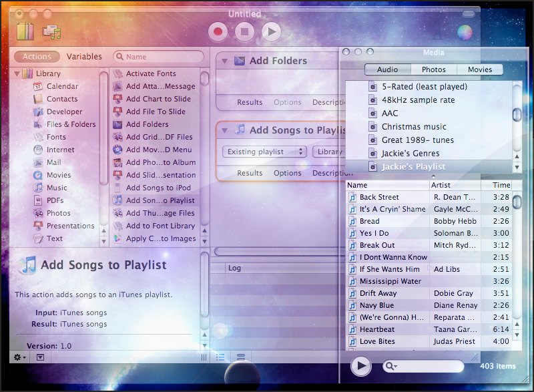Click the Media window search field
This screenshot has width=534, height=392.
423,366
